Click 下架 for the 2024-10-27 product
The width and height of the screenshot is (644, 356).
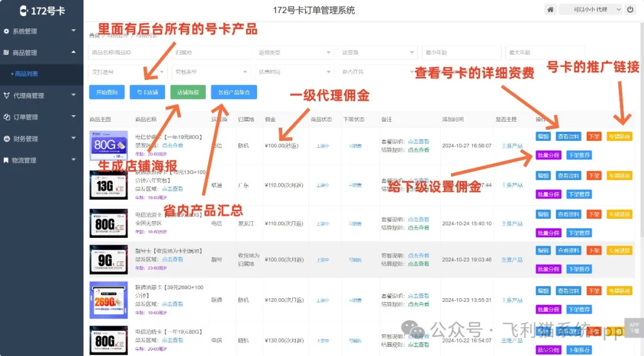click(x=594, y=137)
